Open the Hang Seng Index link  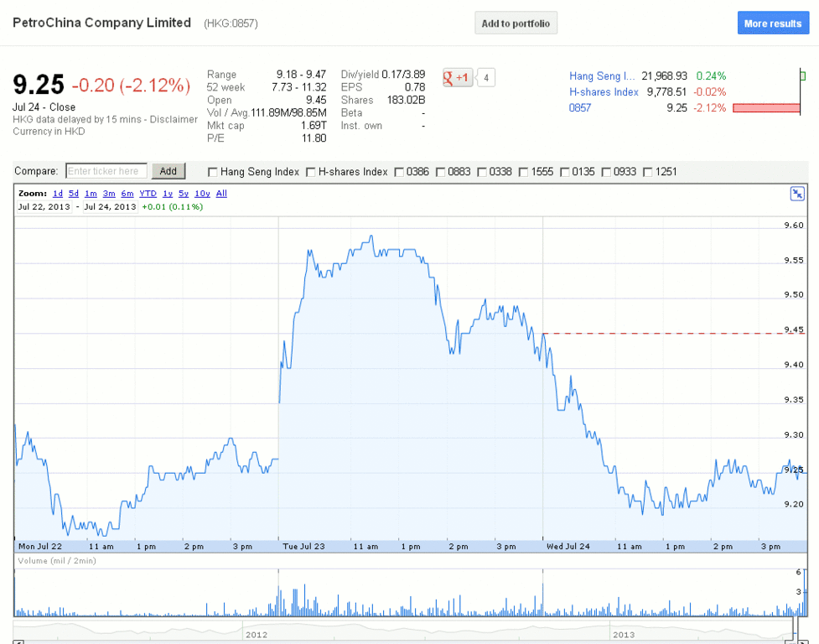602,76
